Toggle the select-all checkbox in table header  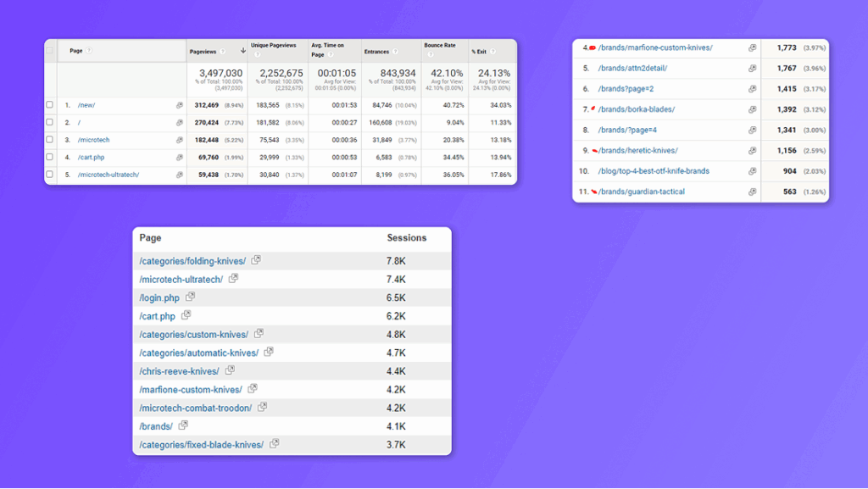pos(50,51)
